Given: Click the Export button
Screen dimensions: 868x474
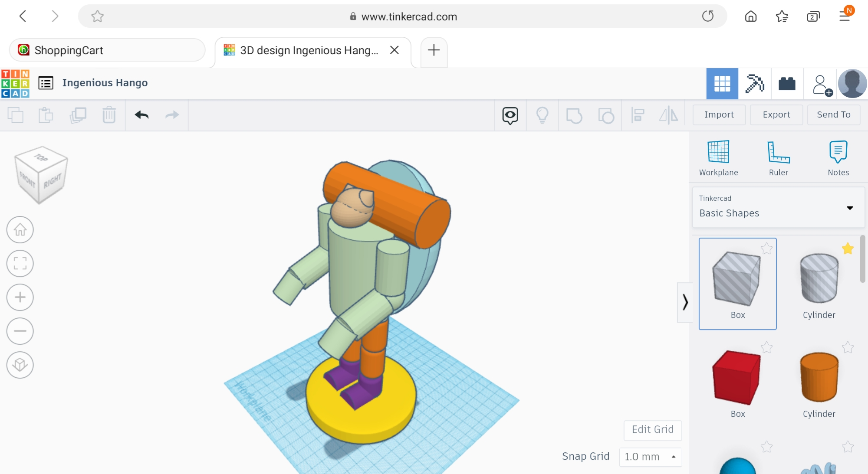Looking at the screenshot, I should [776, 115].
